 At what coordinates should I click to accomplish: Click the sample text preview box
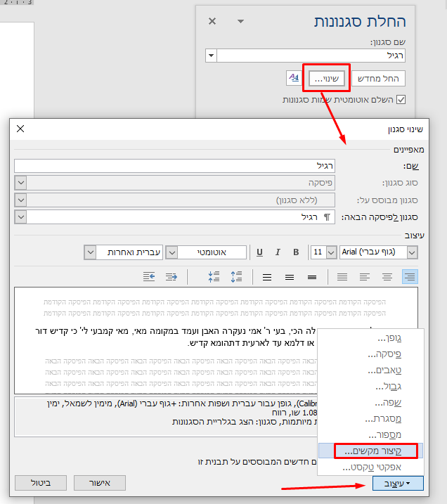click(216, 340)
